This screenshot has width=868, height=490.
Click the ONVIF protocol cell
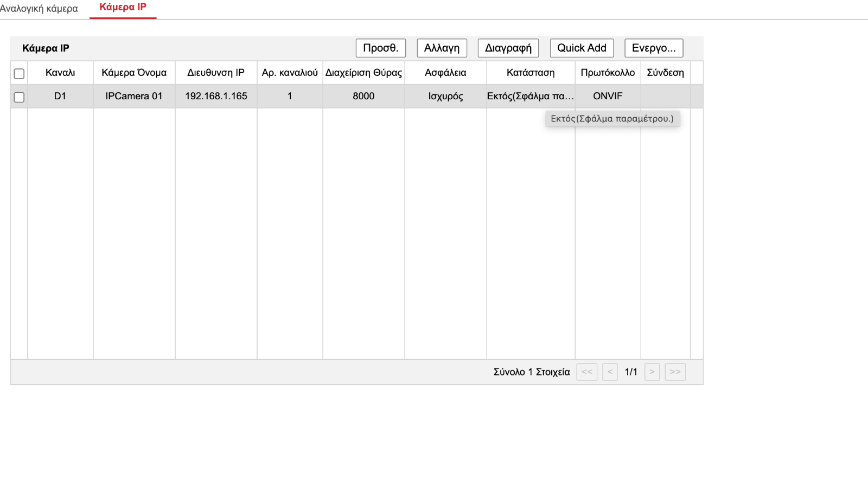608,96
